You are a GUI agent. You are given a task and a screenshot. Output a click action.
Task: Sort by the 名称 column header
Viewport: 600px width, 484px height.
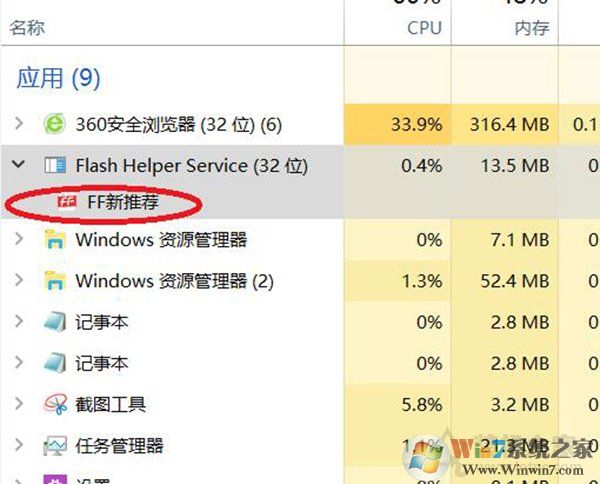(27, 28)
